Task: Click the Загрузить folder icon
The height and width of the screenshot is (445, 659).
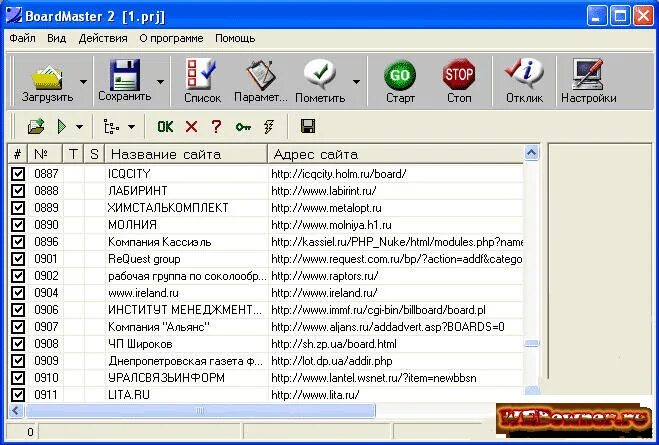Action: (47, 77)
